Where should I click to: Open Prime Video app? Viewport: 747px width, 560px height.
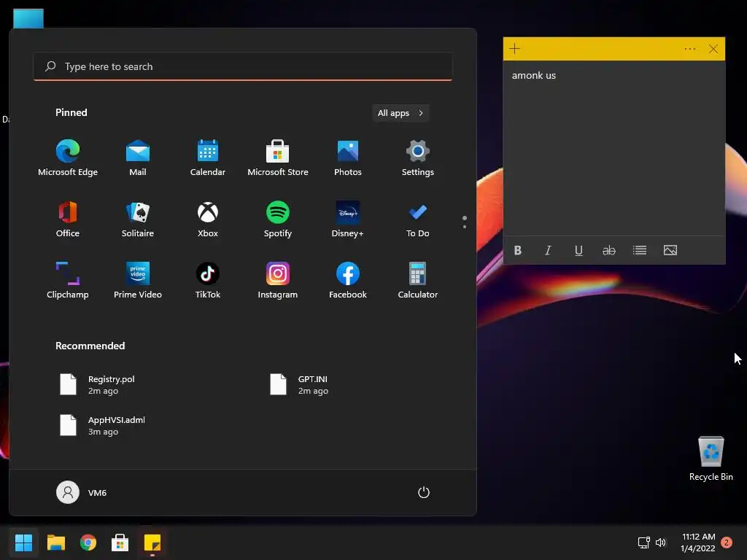(138, 281)
